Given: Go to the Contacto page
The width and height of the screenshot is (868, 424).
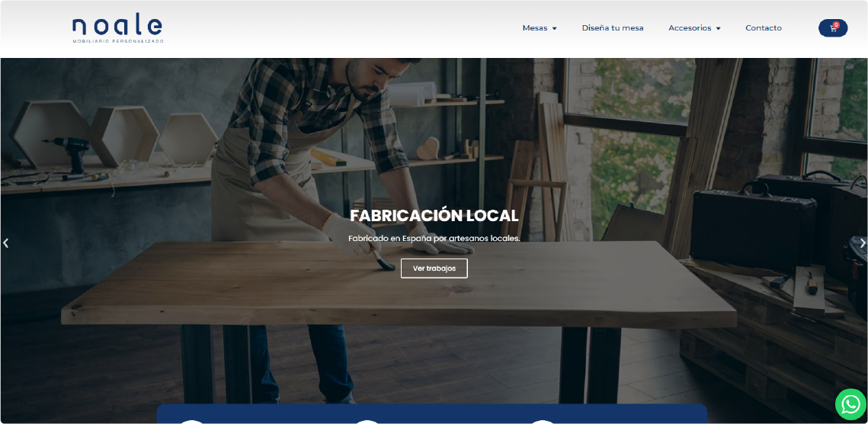Looking at the screenshot, I should 763,28.
